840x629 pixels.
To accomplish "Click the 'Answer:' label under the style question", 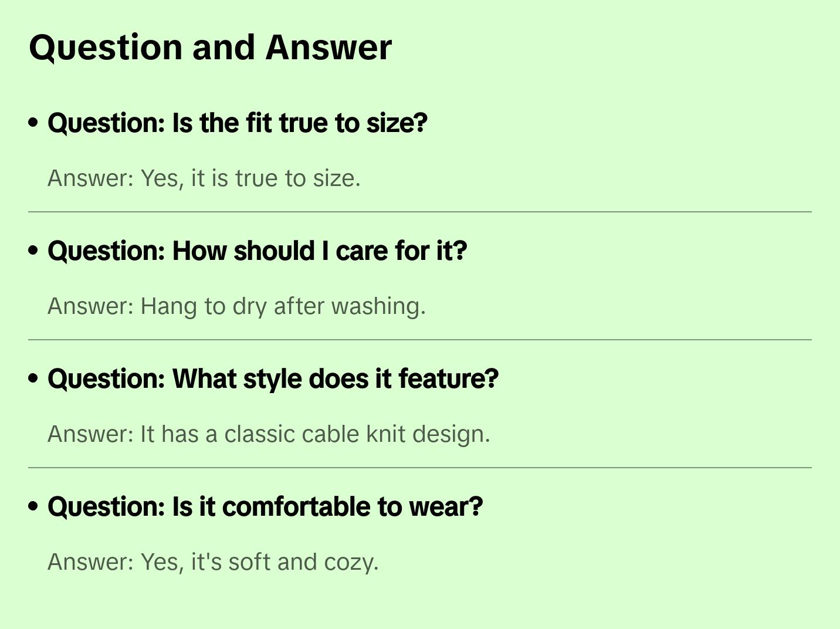I will point(91,434).
